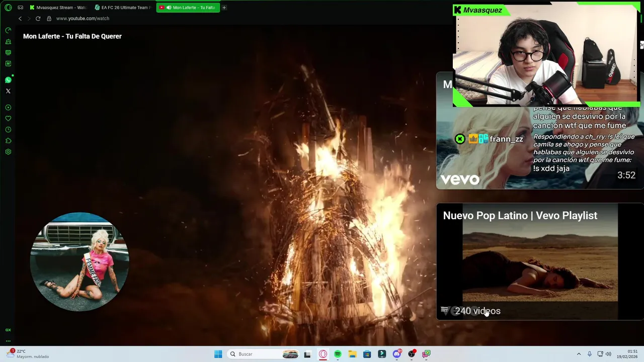Open the Opera GX main menu icon
The image size is (644, 362).
[8, 8]
